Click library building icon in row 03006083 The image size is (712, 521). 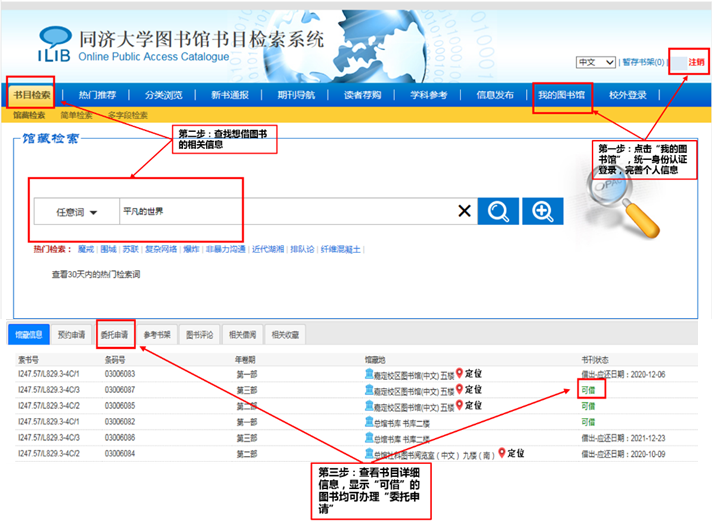point(369,374)
